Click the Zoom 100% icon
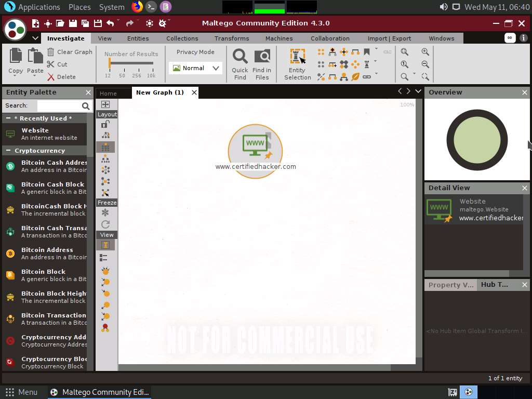 (404, 64)
